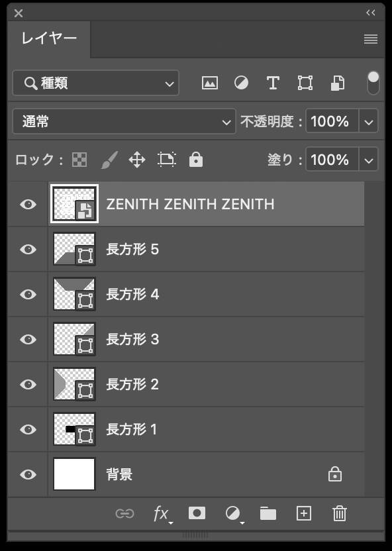392x551 pixels.
Task: Filter to show type layers
Action: [273, 83]
